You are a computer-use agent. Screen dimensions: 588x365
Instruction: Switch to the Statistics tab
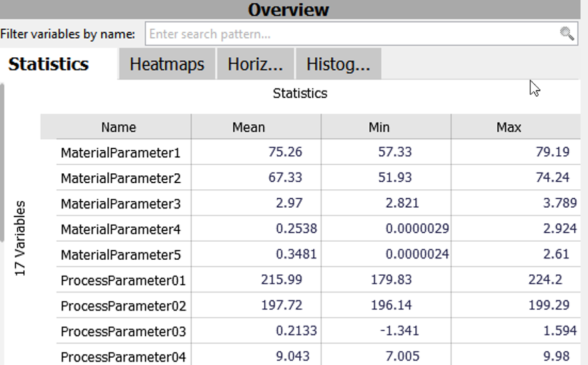(49, 65)
